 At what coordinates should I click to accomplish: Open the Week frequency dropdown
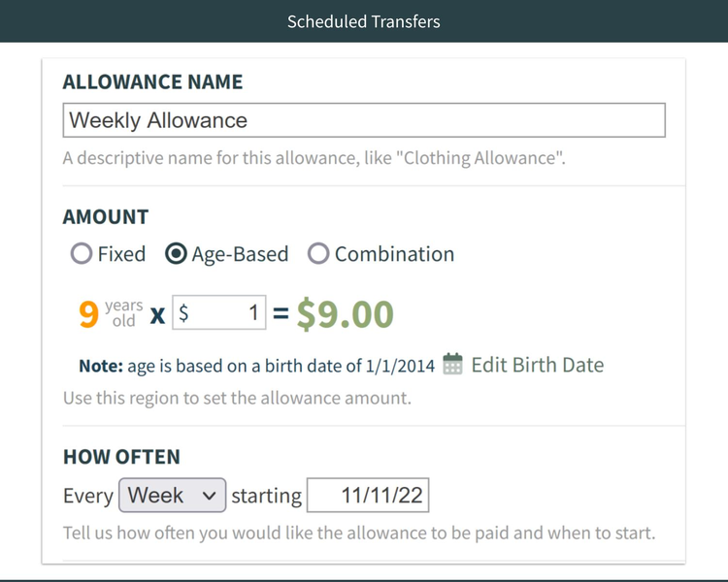point(172,496)
